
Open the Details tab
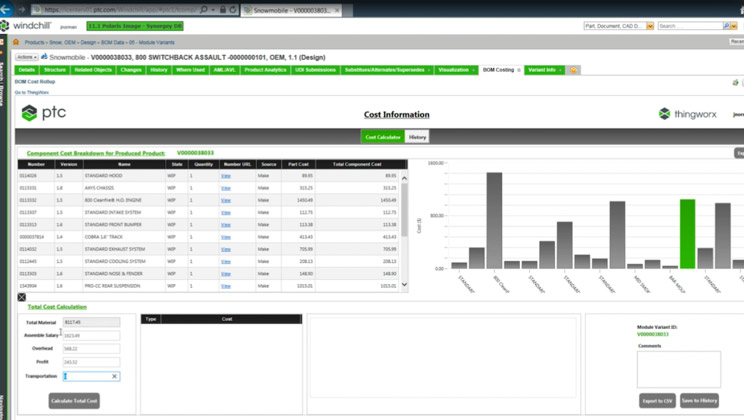(x=27, y=70)
